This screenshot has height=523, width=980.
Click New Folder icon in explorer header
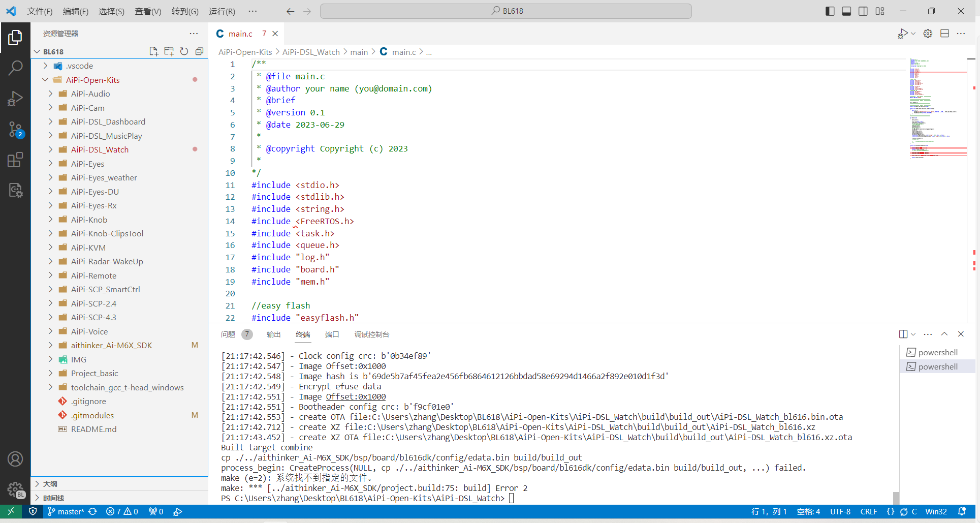pyautogui.click(x=169, y=51)
